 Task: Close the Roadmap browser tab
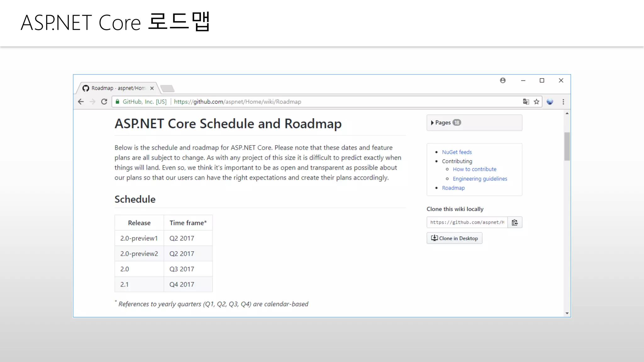[152, 88]
